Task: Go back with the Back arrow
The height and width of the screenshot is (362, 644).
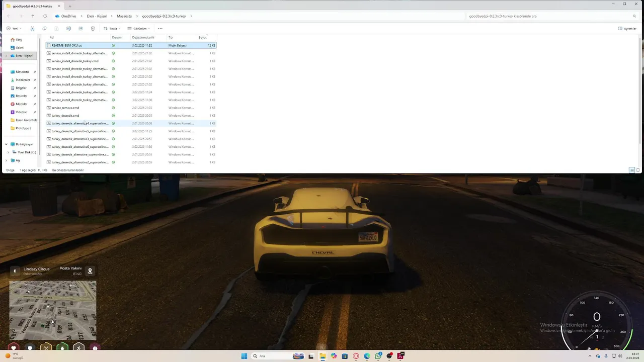Action: pyautogui.click(x=9, y=16)
